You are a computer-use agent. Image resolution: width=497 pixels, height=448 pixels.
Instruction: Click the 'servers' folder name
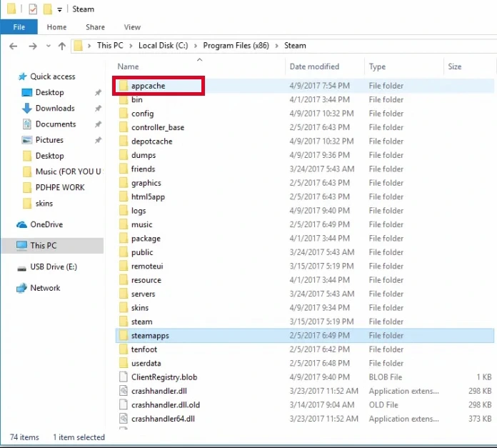[x=143, y=294]
